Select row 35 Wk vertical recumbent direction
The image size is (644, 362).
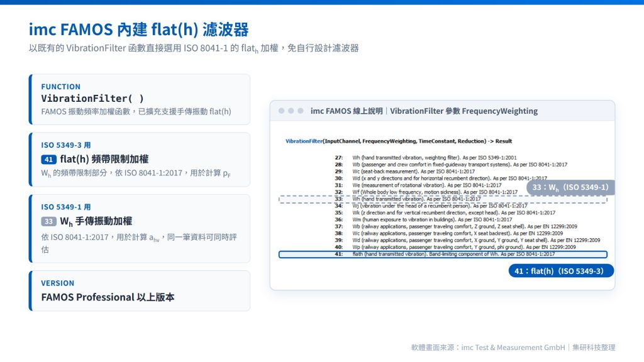pos(445,213)
